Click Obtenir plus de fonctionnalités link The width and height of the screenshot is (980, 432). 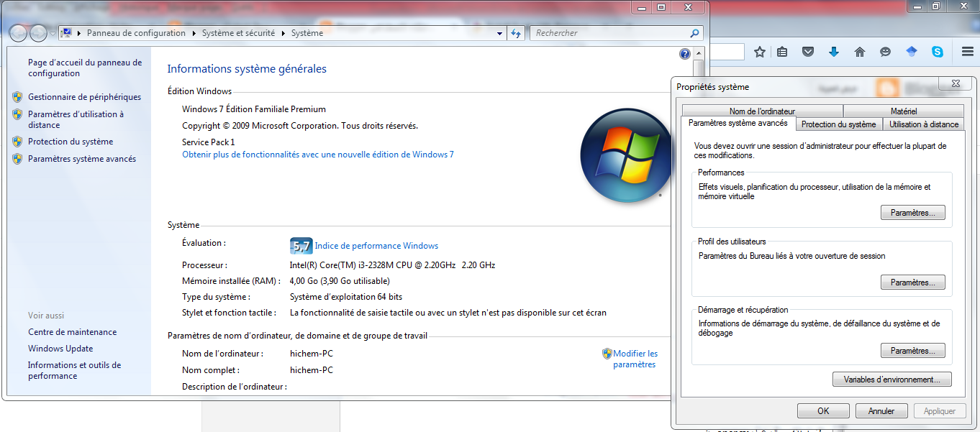tap(318, 155)
